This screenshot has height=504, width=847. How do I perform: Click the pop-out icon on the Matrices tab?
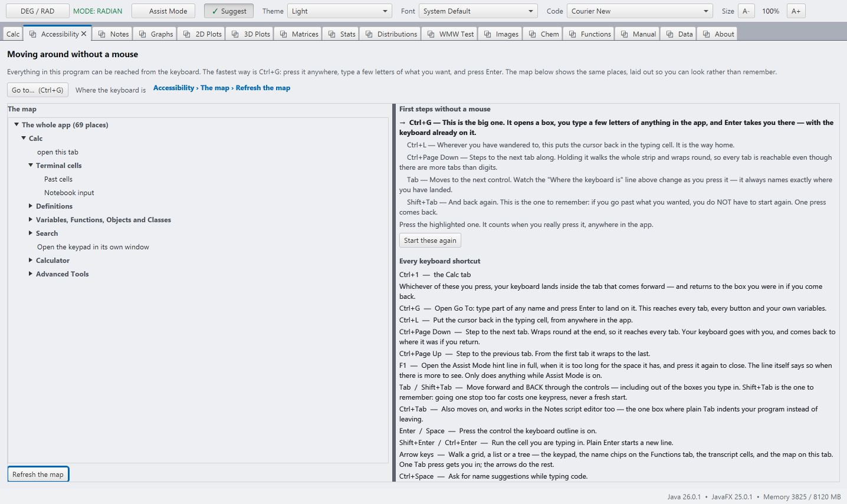284,34
